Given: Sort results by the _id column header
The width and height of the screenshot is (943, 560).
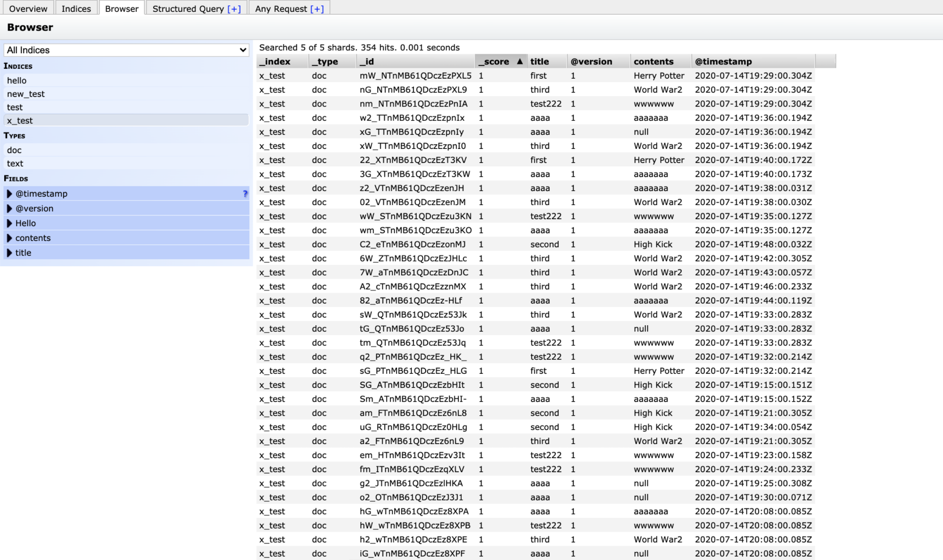Looking at the screenshot, I should [x=367, y=61].
